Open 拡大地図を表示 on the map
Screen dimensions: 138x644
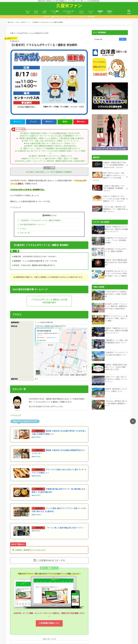(42, 340)
